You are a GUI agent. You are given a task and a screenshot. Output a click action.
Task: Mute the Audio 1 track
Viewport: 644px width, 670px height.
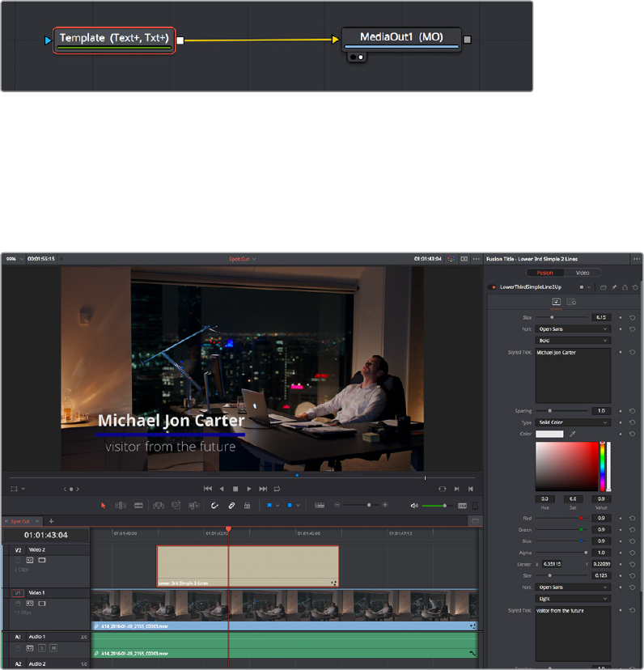pos(53,648)
